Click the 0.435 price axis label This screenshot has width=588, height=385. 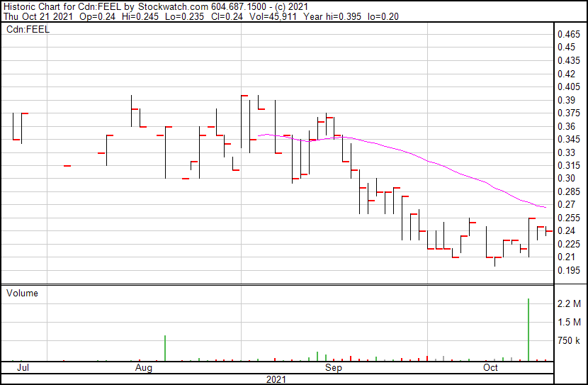click(x=568, y=60)
